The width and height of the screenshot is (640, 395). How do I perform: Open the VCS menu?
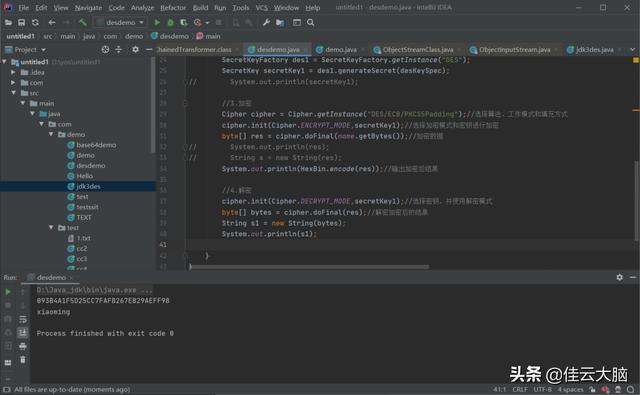click(x=262, y=8)
